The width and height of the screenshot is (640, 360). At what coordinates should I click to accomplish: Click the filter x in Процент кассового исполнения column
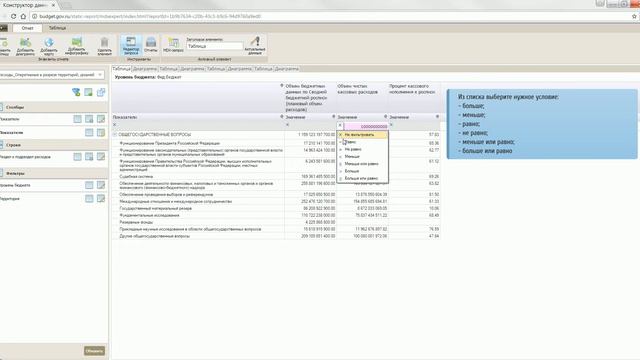(391, 125)
